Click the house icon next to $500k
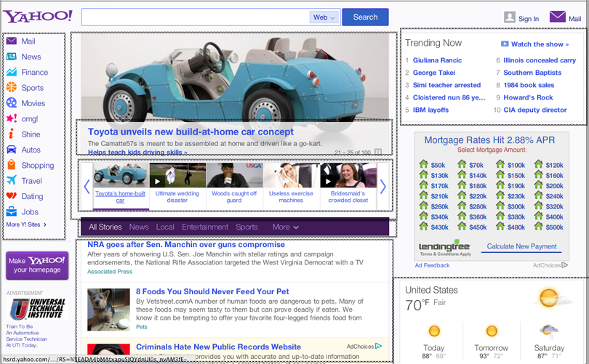The height and width of the screenshot is (364, 589). tap(539, 226)
